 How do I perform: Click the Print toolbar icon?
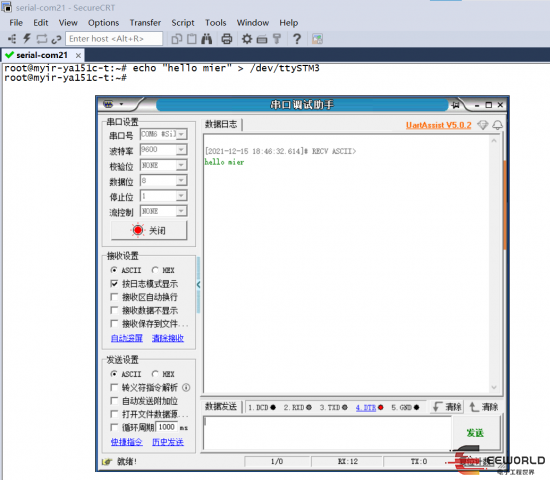pos(227,39)
